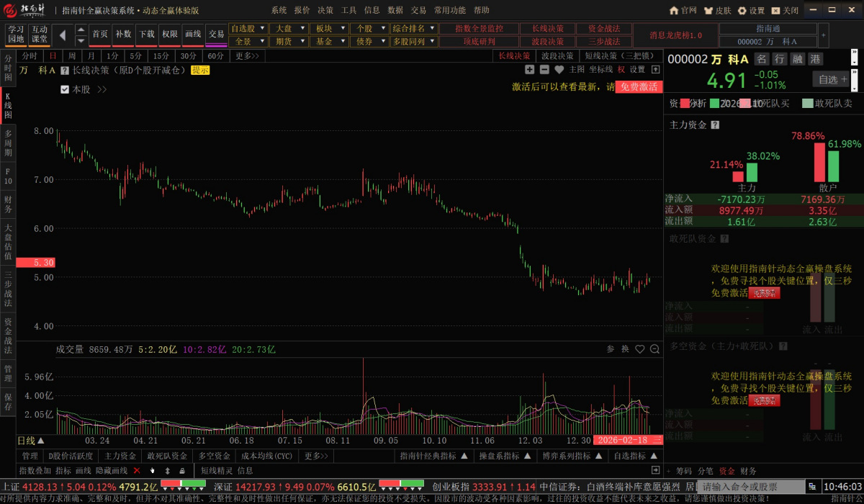
Task: Expand the 综合排名 dropdown
Action: (x=414, y=28)
